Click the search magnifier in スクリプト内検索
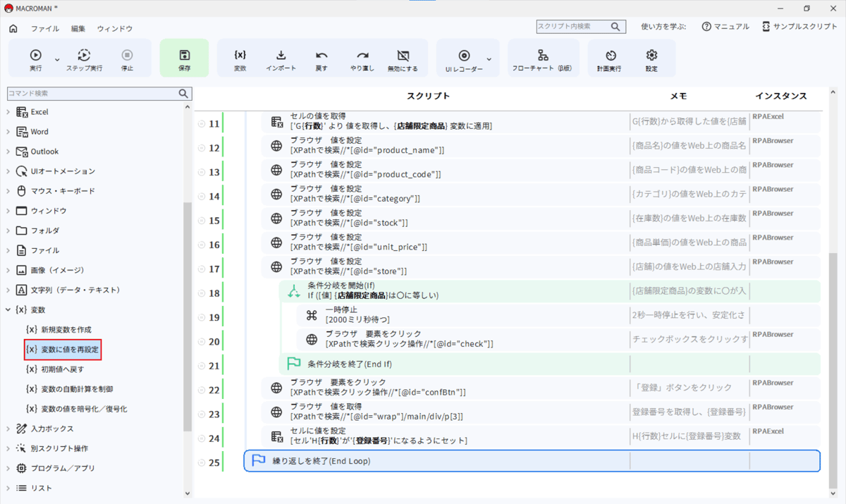 pos(616,27)
